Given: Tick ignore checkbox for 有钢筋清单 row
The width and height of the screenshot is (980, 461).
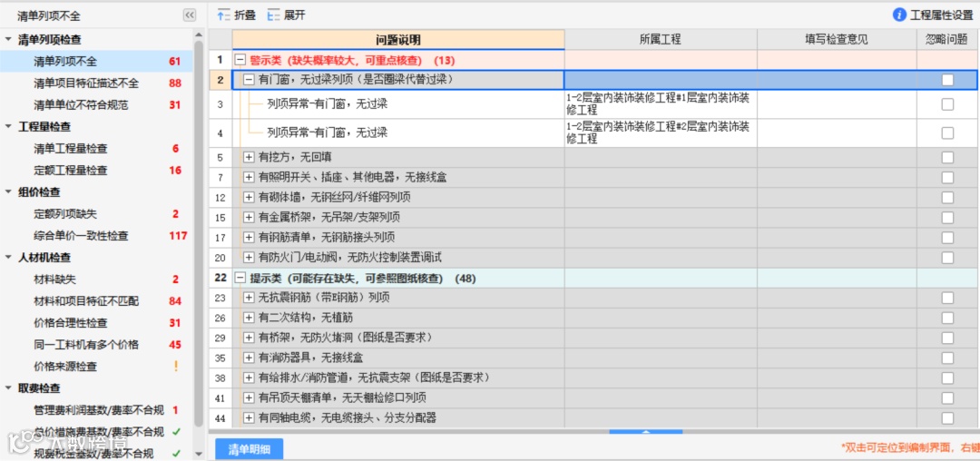Looking at the screenshot, I should pos(947,238).
